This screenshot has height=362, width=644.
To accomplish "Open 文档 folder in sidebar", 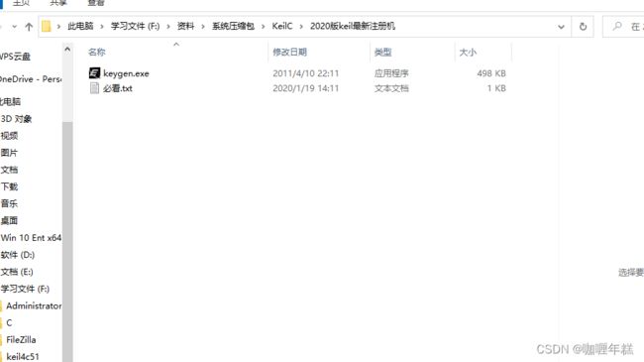I will [10, 170].
